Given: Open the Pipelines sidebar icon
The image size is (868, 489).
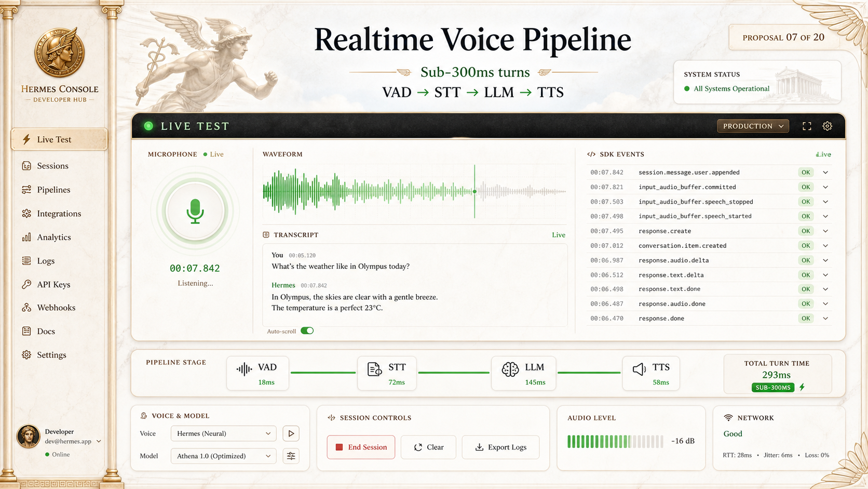Looking at the screenshot, I should click(26, 190).
